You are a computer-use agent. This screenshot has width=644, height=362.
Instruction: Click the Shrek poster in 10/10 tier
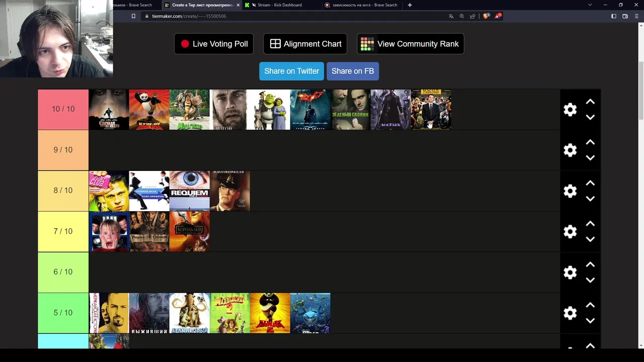pos(268,110)
